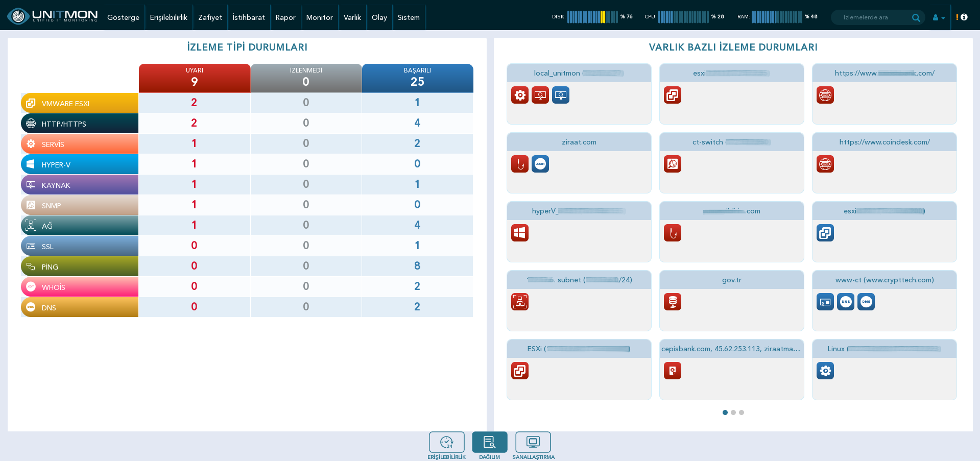Viewport: 980px width, 461px height.
Task: Click the DISK usage bar indicator
Action: coord(592,17)
